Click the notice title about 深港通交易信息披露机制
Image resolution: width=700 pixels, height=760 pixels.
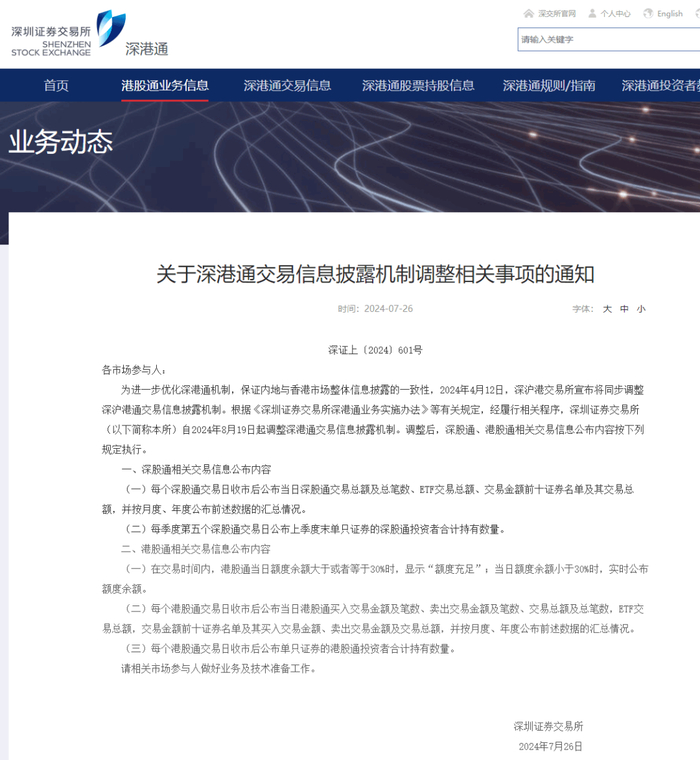point(375,274)
